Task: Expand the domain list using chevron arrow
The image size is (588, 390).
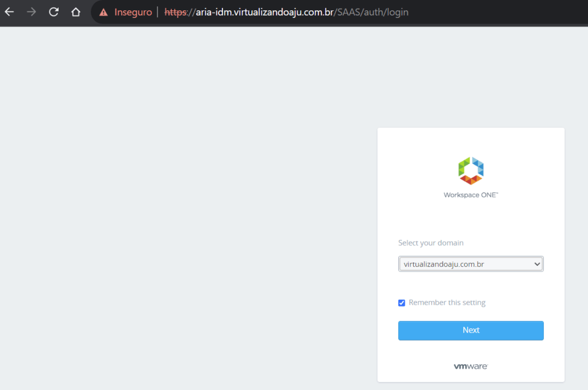Action: pyautogui.click(x=537, y=264)
